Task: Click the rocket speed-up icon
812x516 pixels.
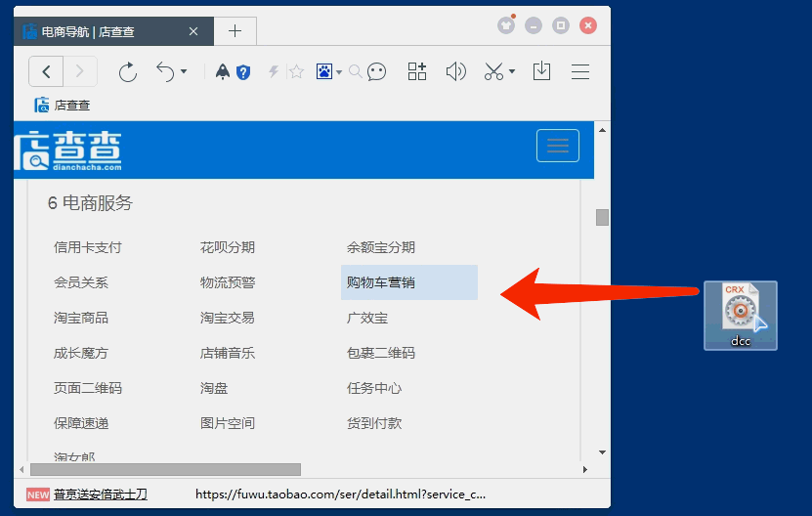Action: pyautogui.click(x=223, y=71)
